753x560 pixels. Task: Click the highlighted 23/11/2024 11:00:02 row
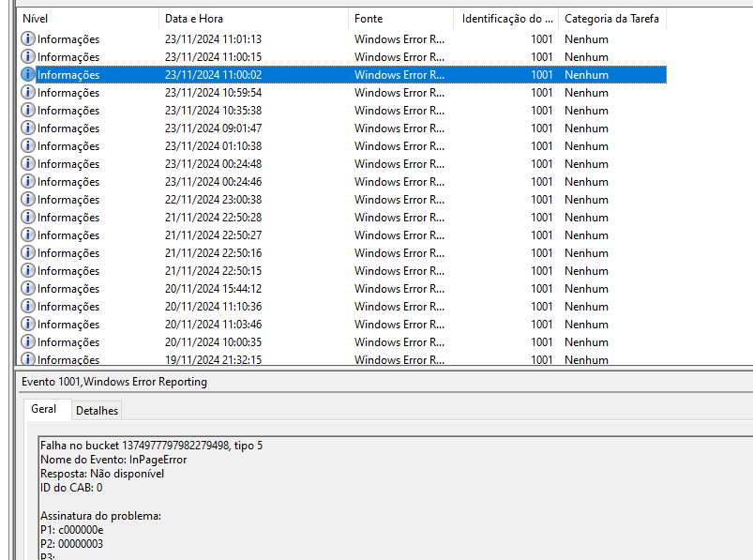(x=213, y=75)
